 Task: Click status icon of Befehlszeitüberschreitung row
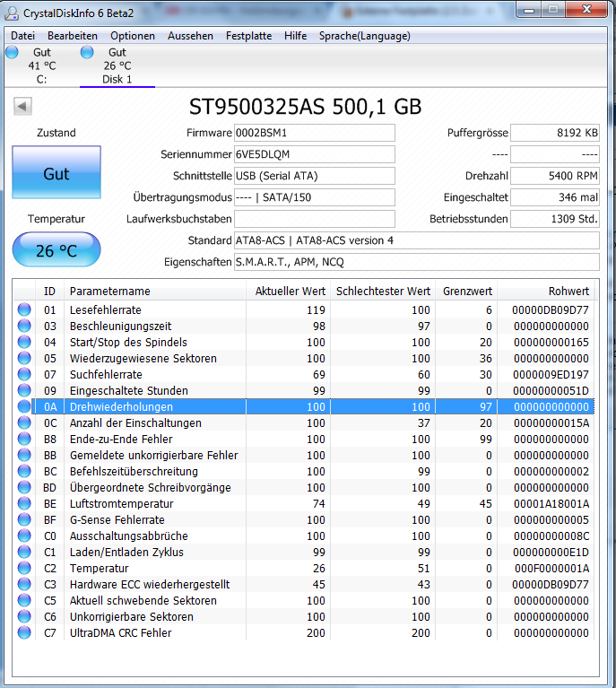pos(24,471)
